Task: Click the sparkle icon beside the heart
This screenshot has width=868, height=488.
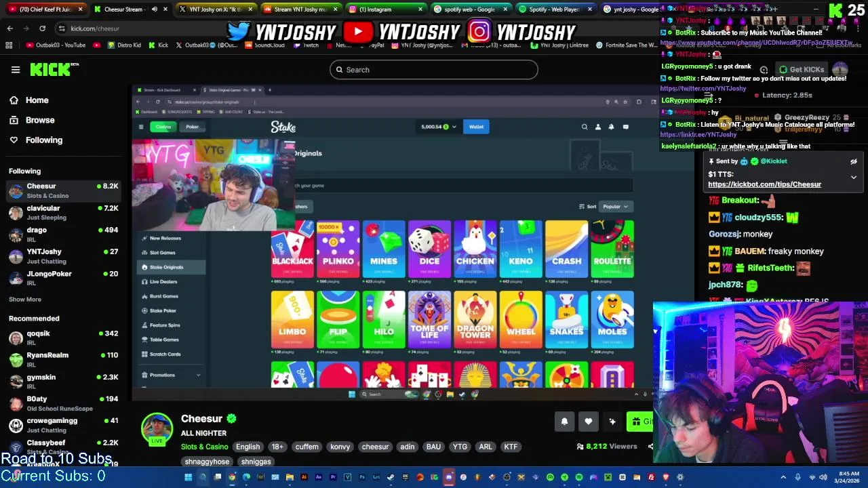Action: [612, 422]
